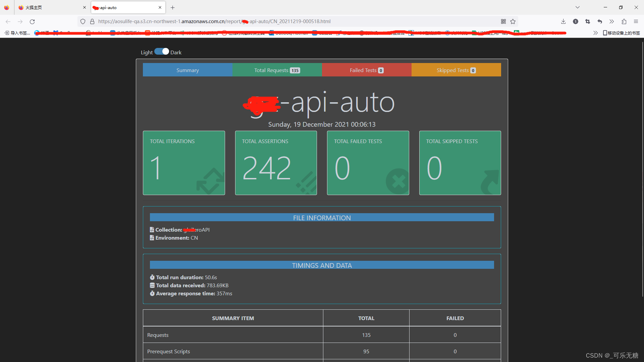The image size is (644, 362).
Task: Click the Prerequest Scripts row label
Action: coord(168,351)
